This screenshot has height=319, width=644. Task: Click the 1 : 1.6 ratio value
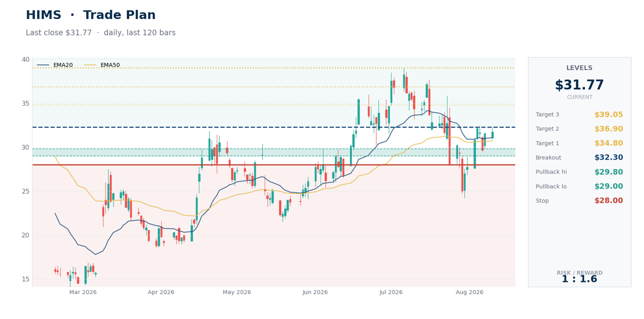click(x=579, y=279)
